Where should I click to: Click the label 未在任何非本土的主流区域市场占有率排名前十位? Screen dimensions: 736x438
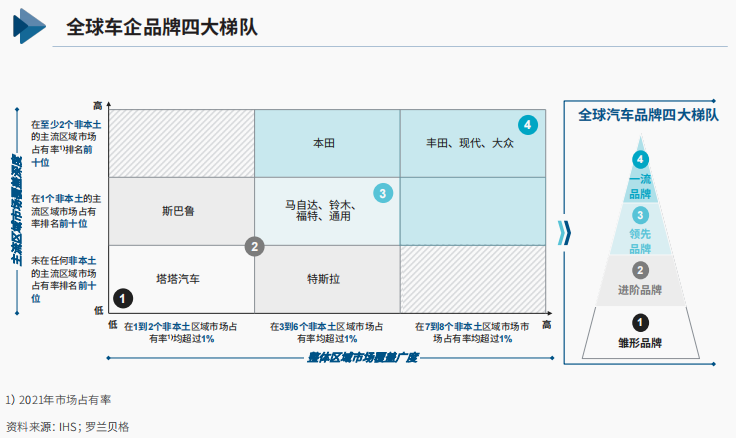pyautogui.click(x=64, y=279)
